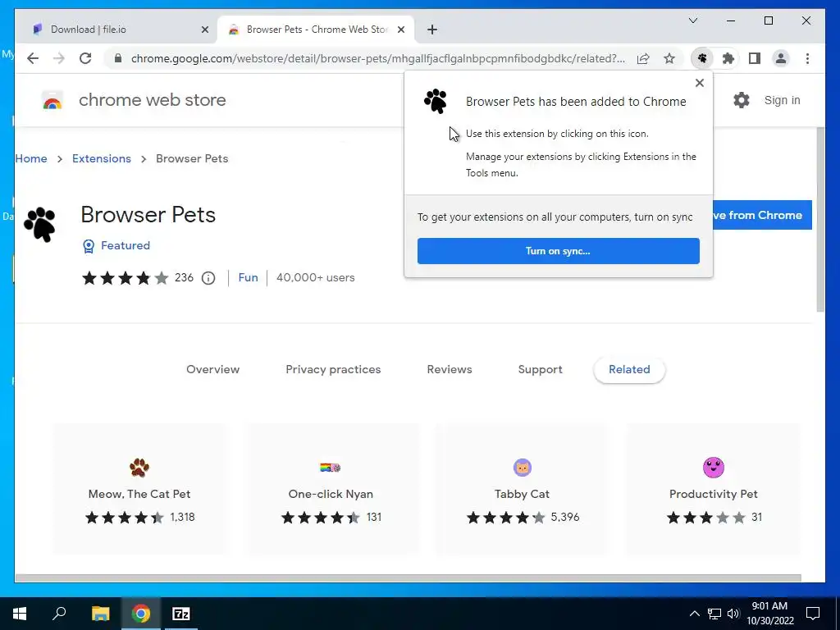The width and height of the screenshot is (840, 630).
Task: Click the Featured badge
Action: pos(116,246)
